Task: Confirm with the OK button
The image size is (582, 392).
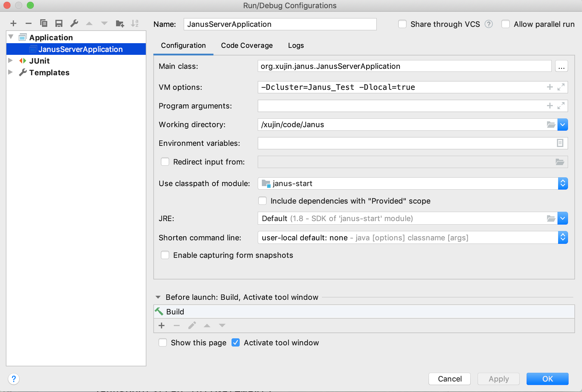Action: point(548,379)
